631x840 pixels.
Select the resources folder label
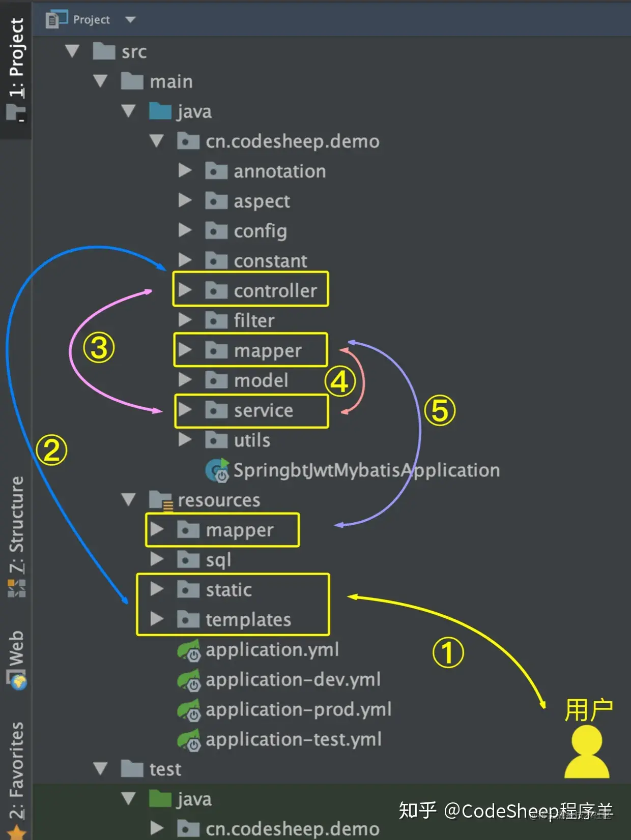tap(219, 500)
